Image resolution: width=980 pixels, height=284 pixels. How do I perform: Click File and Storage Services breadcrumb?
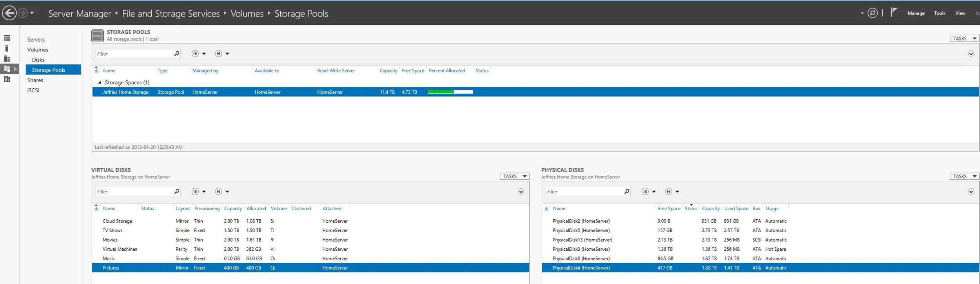[171, 14]
